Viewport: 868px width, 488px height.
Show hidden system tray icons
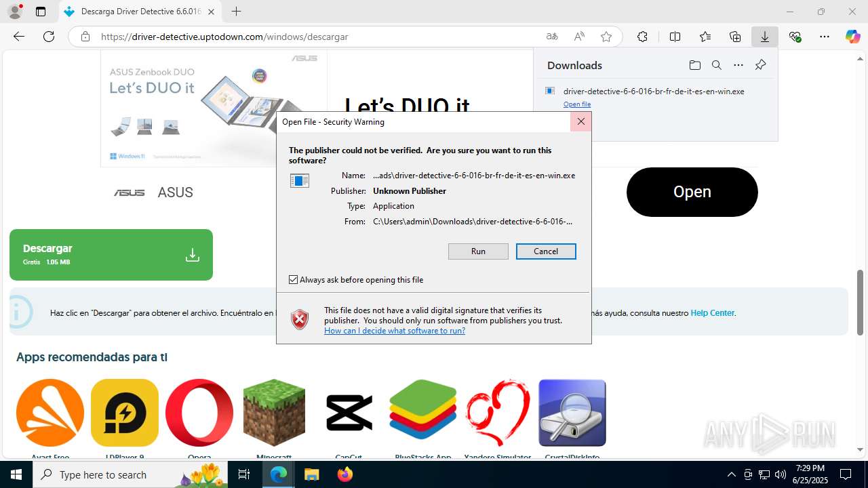731,474
